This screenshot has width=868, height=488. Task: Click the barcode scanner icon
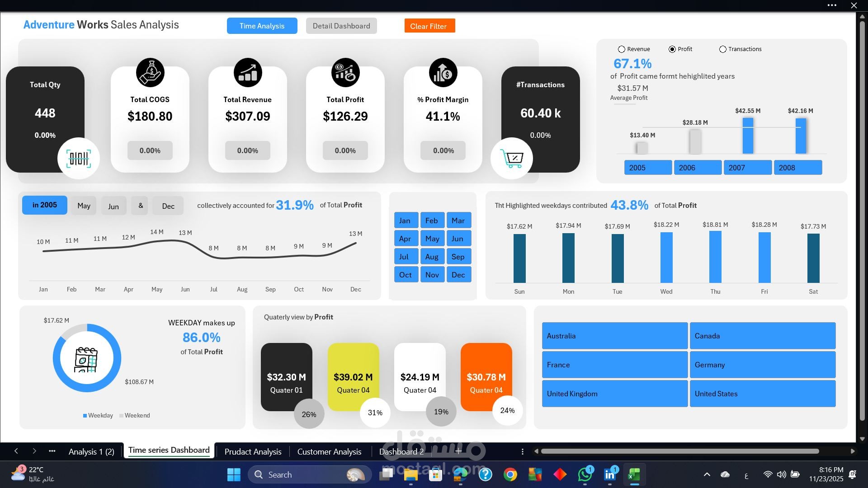pyautogui.click(x=79, y=159)
